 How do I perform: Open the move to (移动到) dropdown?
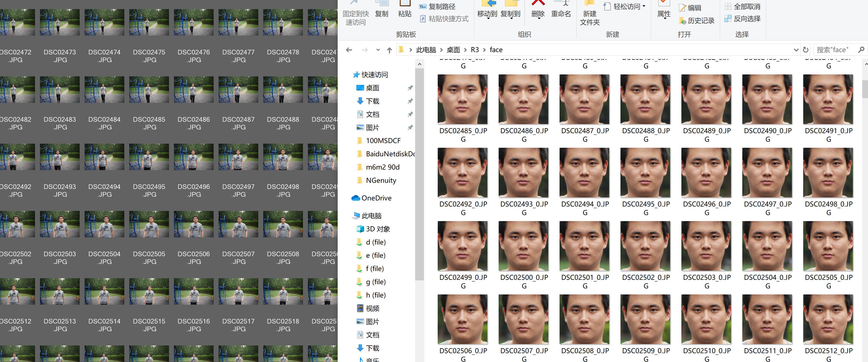(487, 14)
